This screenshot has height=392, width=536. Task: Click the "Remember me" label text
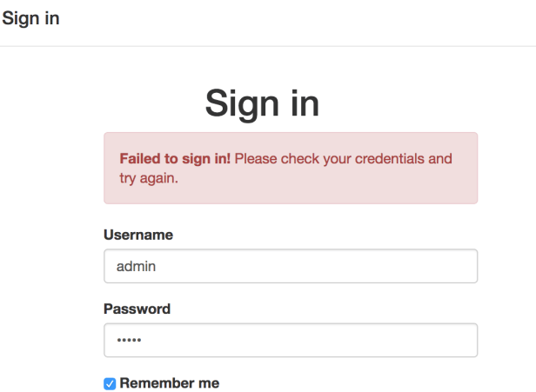pyautogui.click(x=169, y=383)
